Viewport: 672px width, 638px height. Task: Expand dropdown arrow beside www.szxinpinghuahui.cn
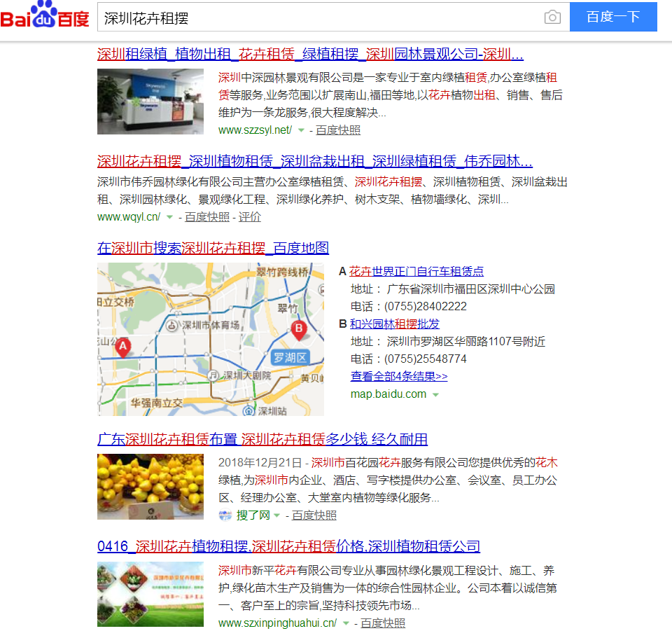[x=346, y=623]
